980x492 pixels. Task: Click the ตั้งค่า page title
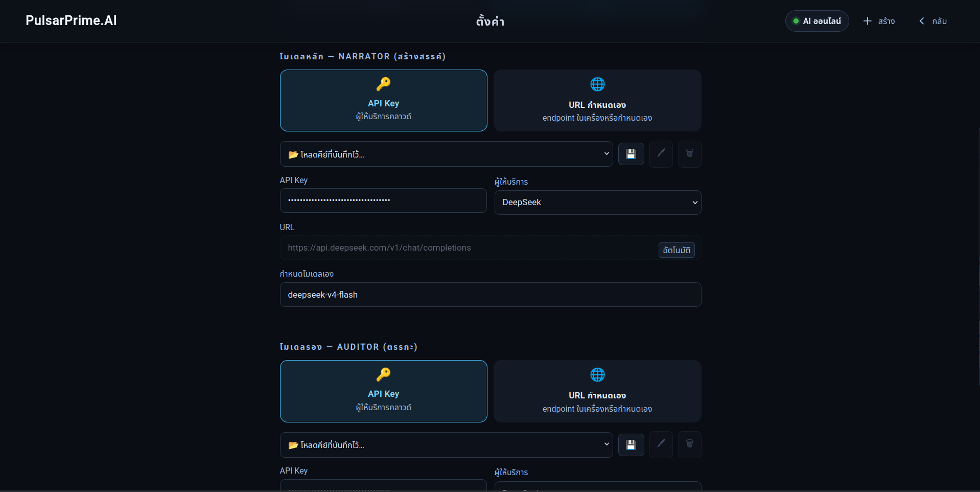coord(490,21)
